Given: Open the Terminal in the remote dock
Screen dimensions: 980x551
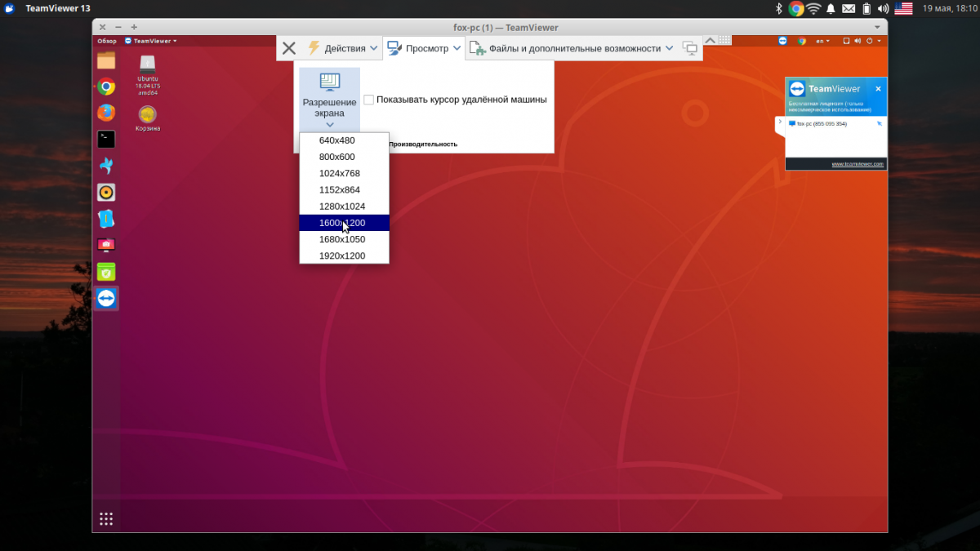Looking at the screenshot, I should [106, 140].
